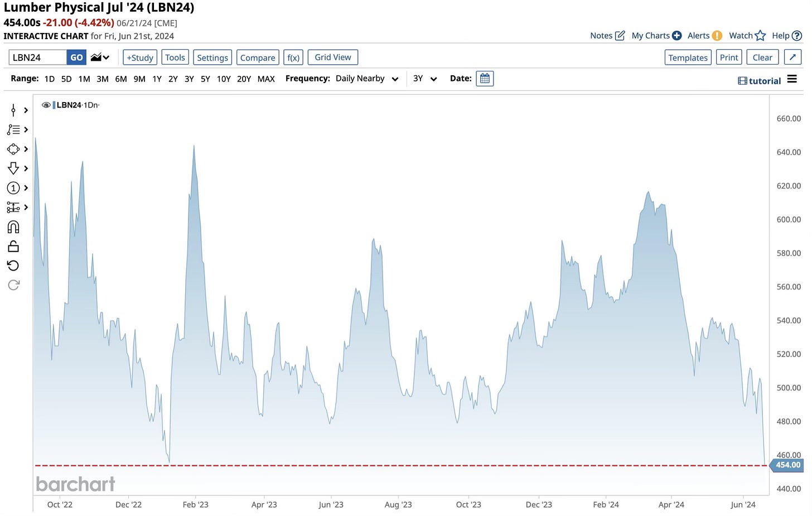Select the 10Y range
The image size is (812, 516).
click(224, 79)
